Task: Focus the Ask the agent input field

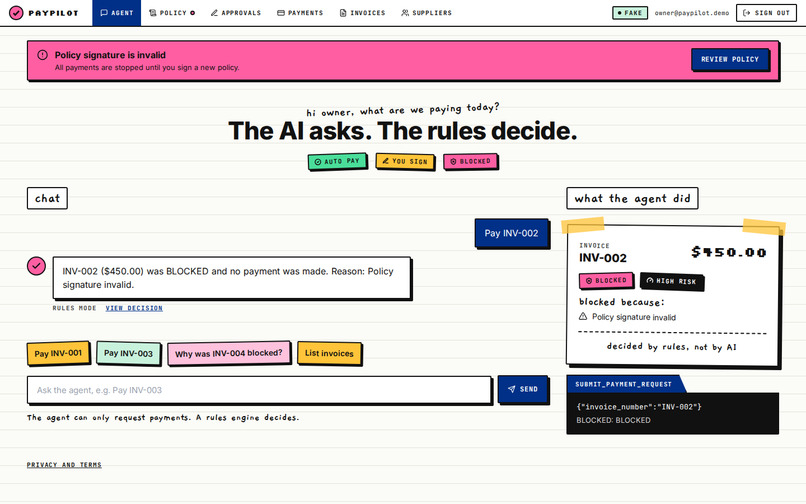Action: pyautogui.click(x=259, y=390)
